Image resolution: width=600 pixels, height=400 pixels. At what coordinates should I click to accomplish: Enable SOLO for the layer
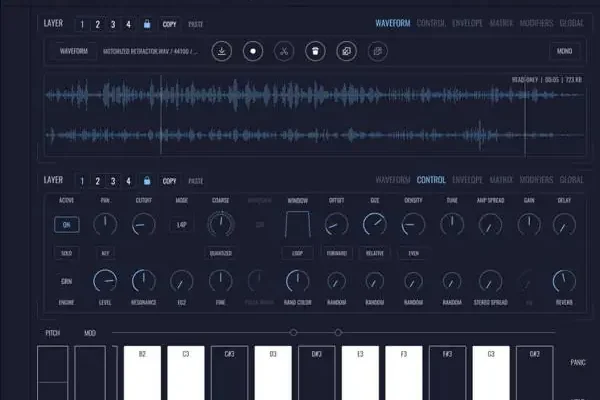pyautogui.click(x=67, y=254)
